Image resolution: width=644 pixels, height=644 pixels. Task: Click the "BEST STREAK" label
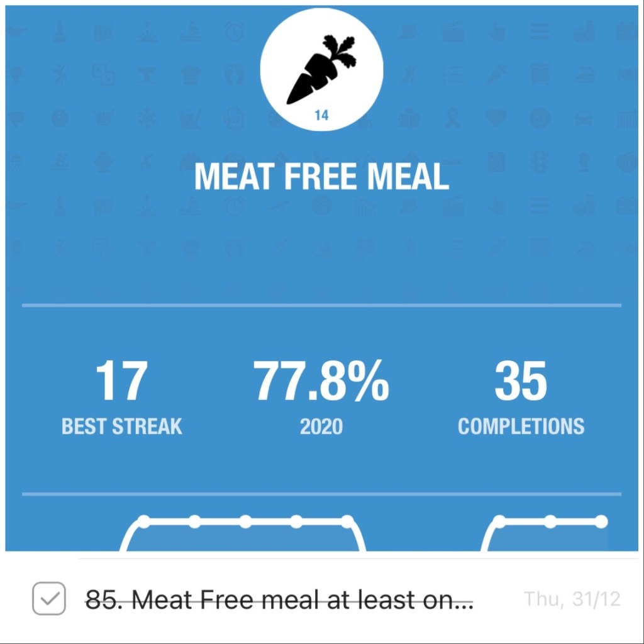pos(122,426)
